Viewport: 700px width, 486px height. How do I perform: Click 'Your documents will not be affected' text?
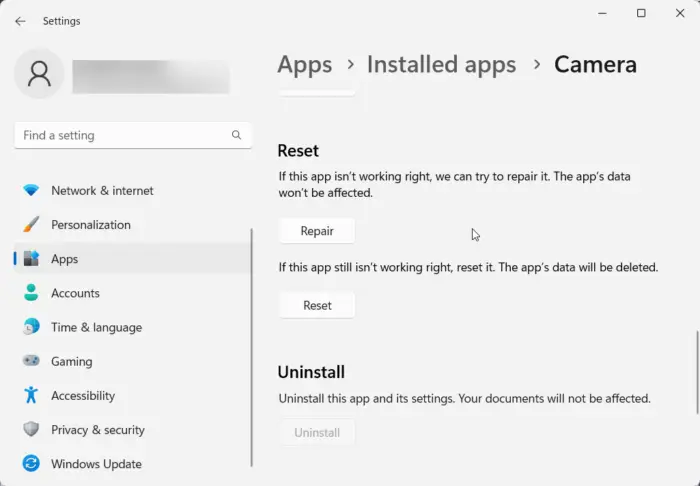[554, 399]
